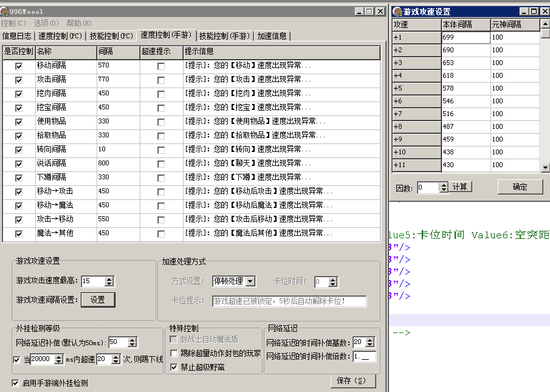Open the 选项(O) menu

point(46,23)
